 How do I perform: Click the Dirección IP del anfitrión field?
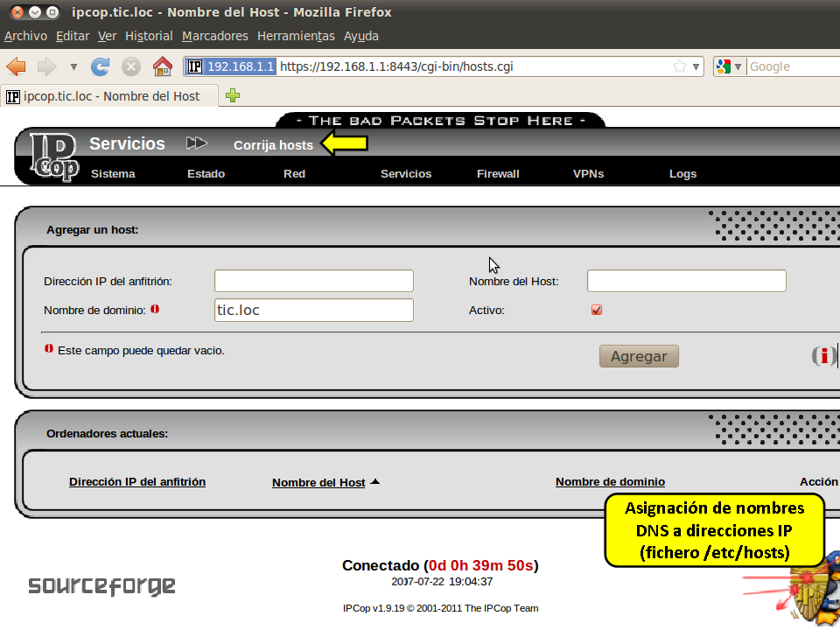(x=313, y=281)
